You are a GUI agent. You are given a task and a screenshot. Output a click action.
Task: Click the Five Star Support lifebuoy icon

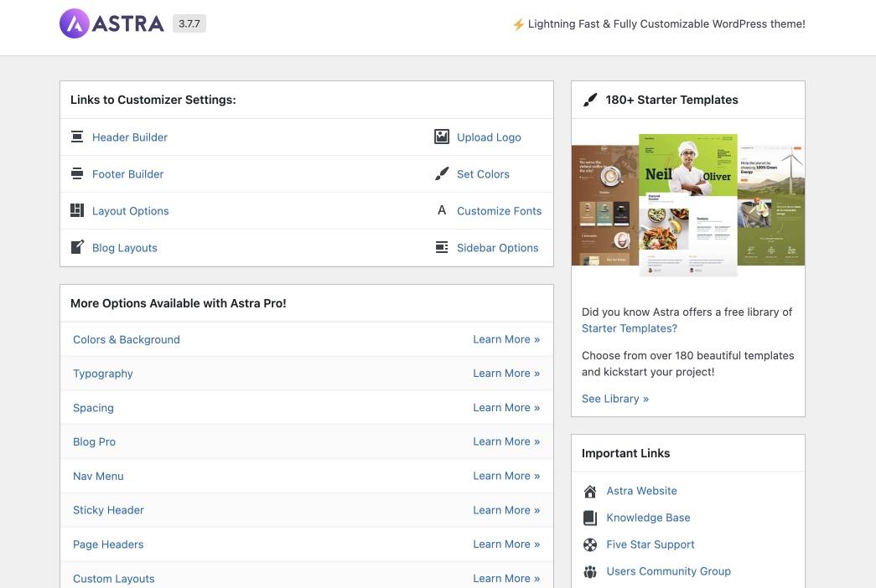(590, 544)
